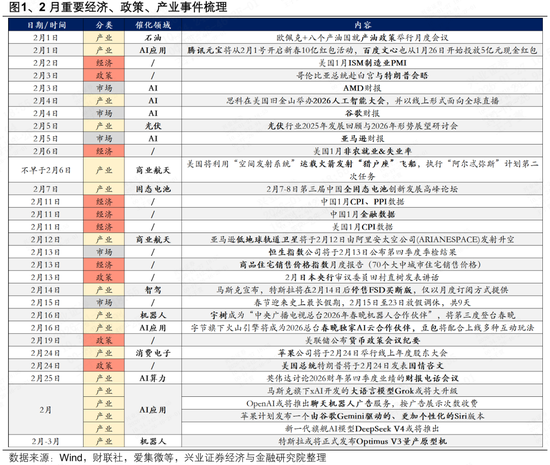Select the 英伟达 财报电话会议 entry
The height and width of the screenshot is (465, 550).
362,379
